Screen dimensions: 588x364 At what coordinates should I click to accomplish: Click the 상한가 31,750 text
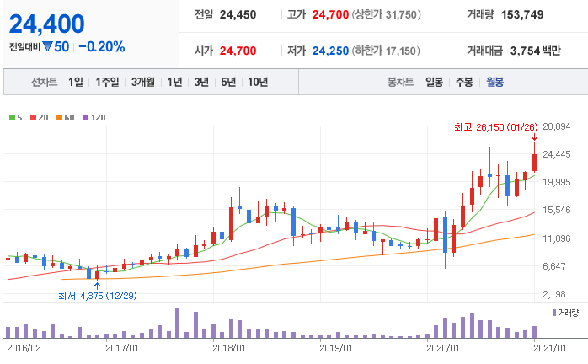click(387, 14)
